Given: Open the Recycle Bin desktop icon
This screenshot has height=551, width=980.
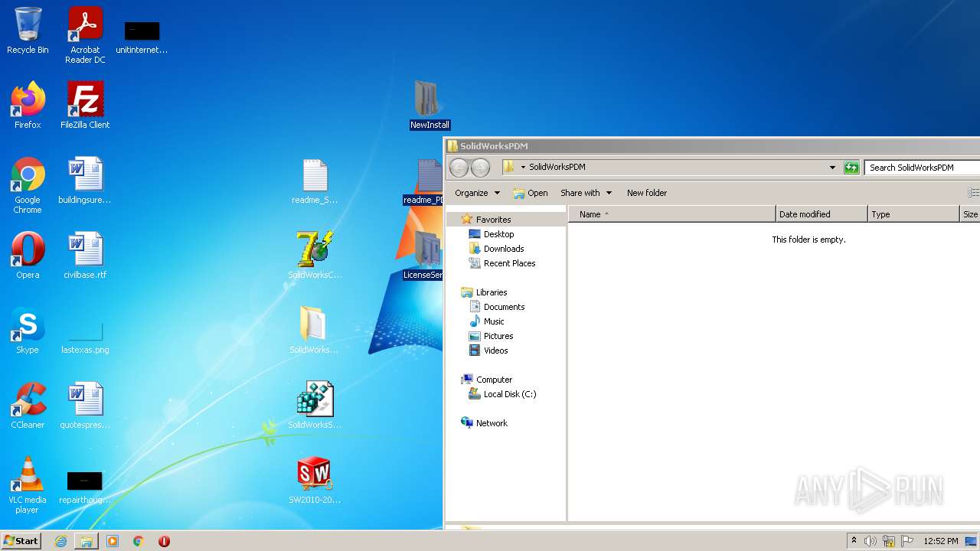Looking at the screenshot, I should 28,31.
